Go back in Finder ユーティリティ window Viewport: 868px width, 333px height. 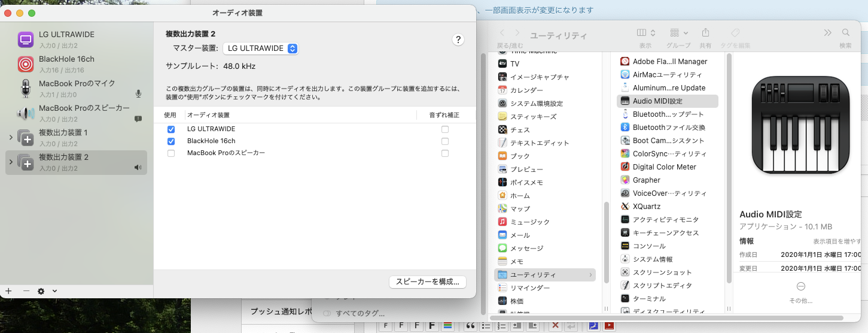[502, 33]
